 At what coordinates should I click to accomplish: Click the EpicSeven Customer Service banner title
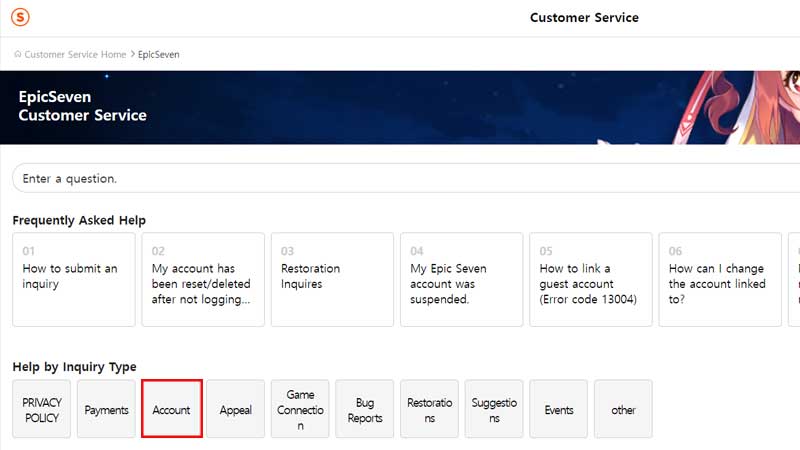tap(83, 106)
